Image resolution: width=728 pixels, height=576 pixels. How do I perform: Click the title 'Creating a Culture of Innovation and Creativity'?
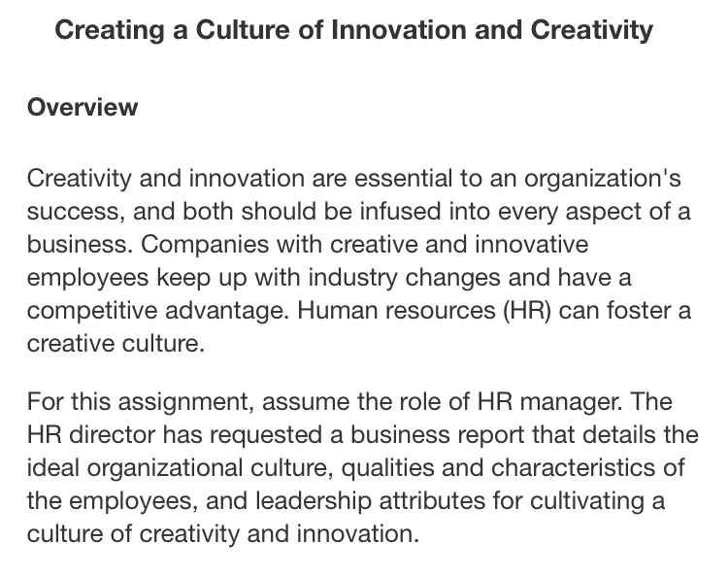coord(353,30)
